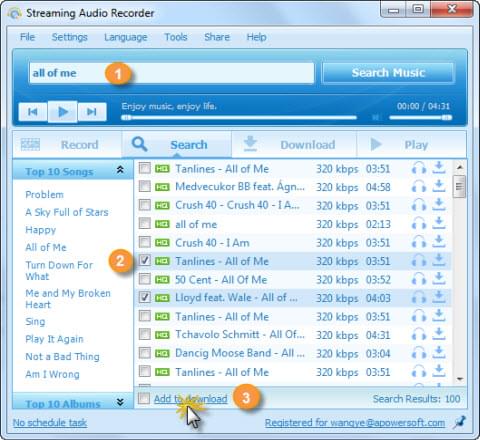This screenshot has width=480, height=440.
Task: Download lowercase 'all of me' 02:13 track
Action: (439, 223)
